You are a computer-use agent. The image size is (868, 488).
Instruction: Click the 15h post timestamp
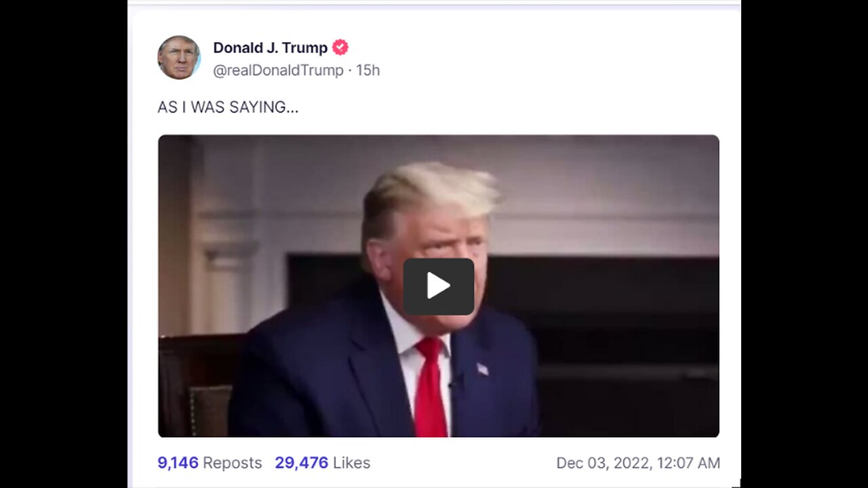tap(368, 70)
